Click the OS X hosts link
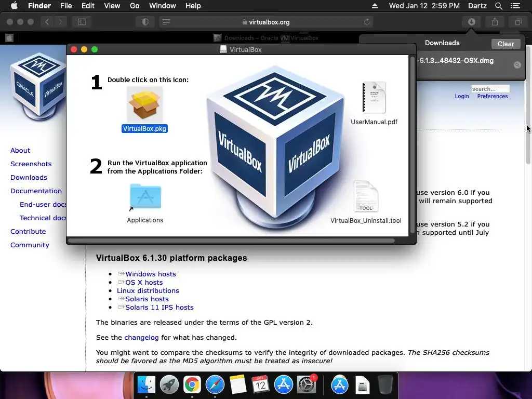Image resolution: width=532 pixels, height=399 pixels. 144,282
